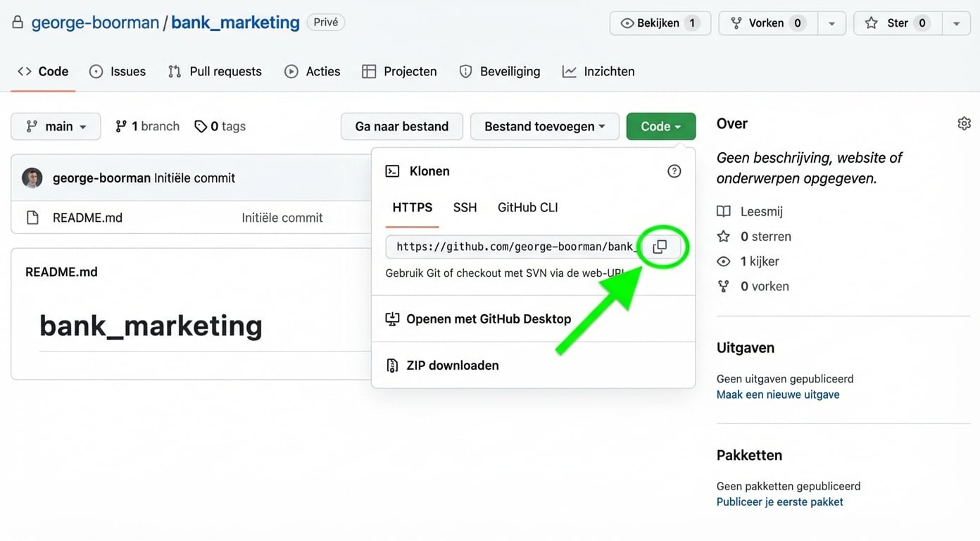
Task: Click george-boorman's profile avatar
Action: tap(32, 178)
